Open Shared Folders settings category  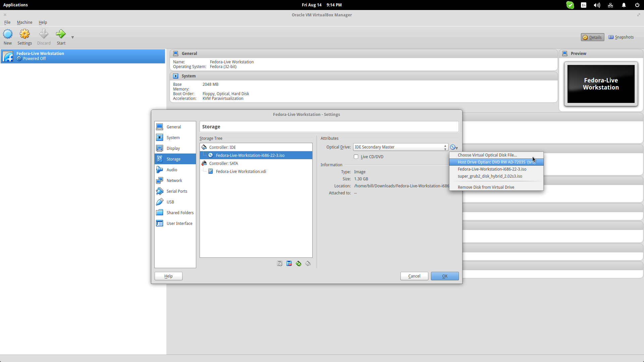point(175,213)
